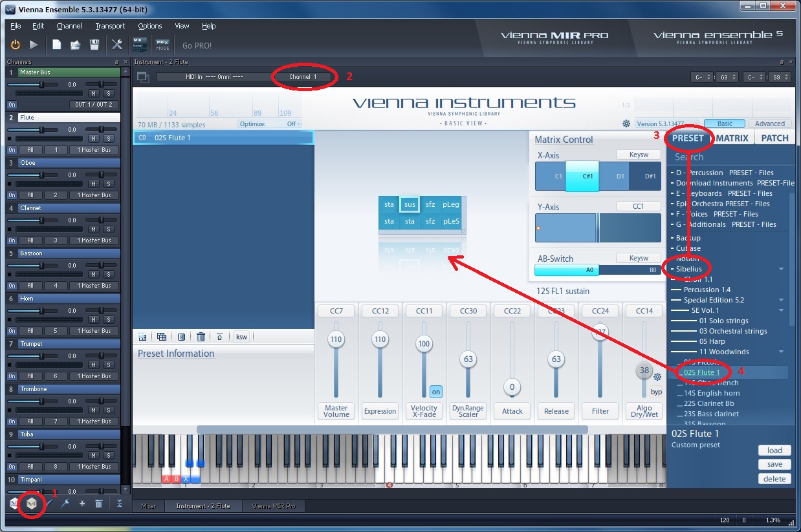The image size is (801, 532).
Task: Delete channel with Channels panel trash icon
Action: pos(99,504)
